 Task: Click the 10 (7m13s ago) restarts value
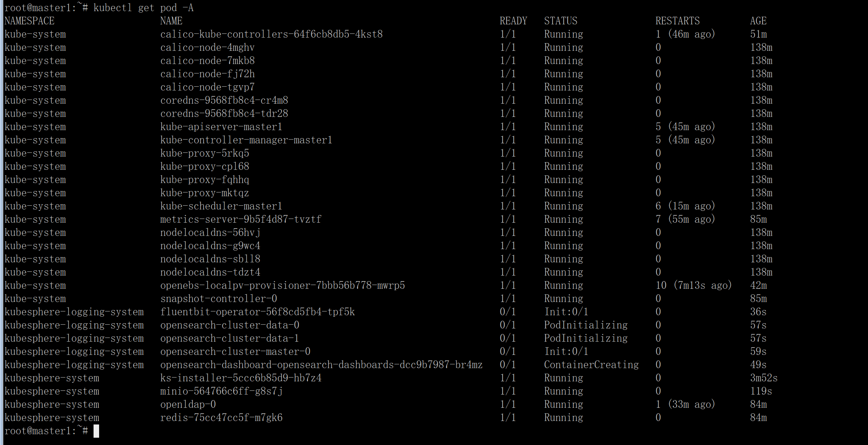pos(693,285)
